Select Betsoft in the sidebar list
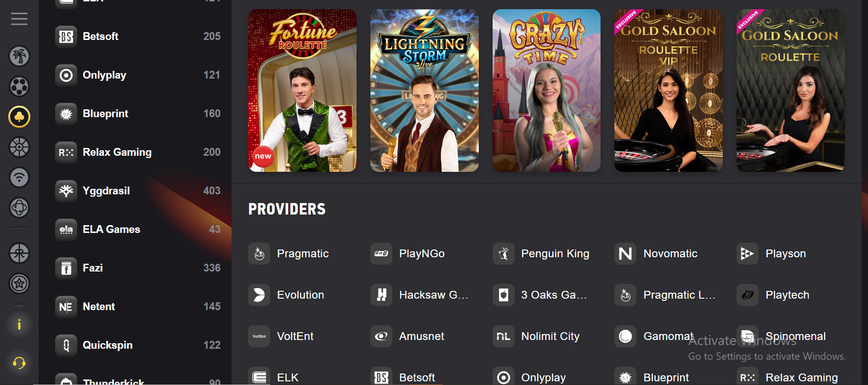This screenshot has height=385, width=868. point(138,36)
